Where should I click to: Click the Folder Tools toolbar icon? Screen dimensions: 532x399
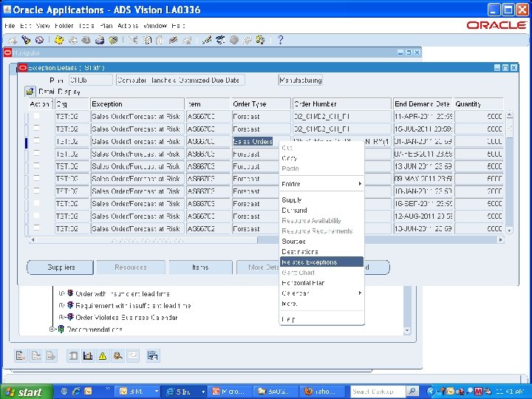tap(260, 41)
